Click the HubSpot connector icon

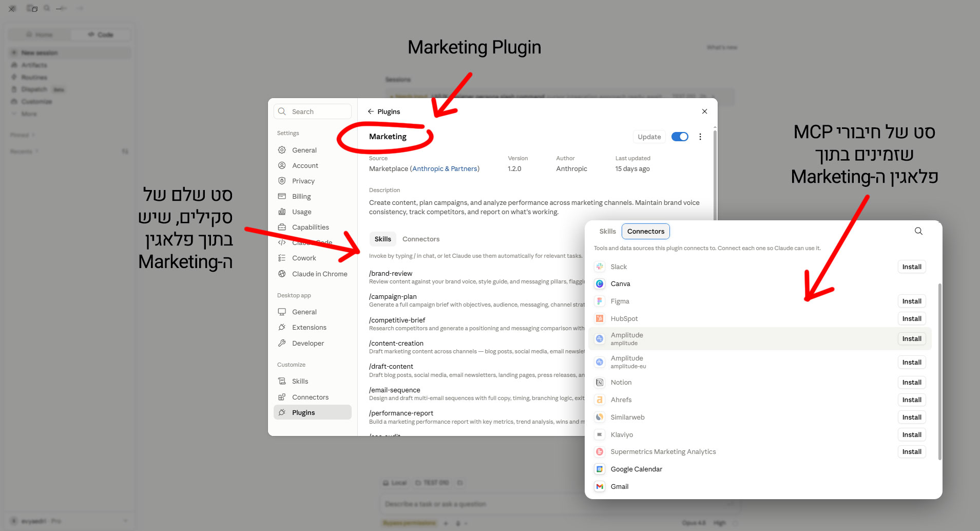600,318
